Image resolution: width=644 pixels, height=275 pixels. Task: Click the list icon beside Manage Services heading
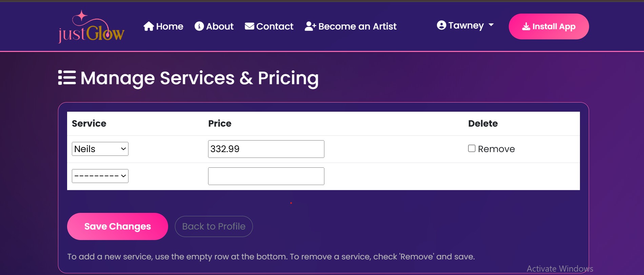67,78
